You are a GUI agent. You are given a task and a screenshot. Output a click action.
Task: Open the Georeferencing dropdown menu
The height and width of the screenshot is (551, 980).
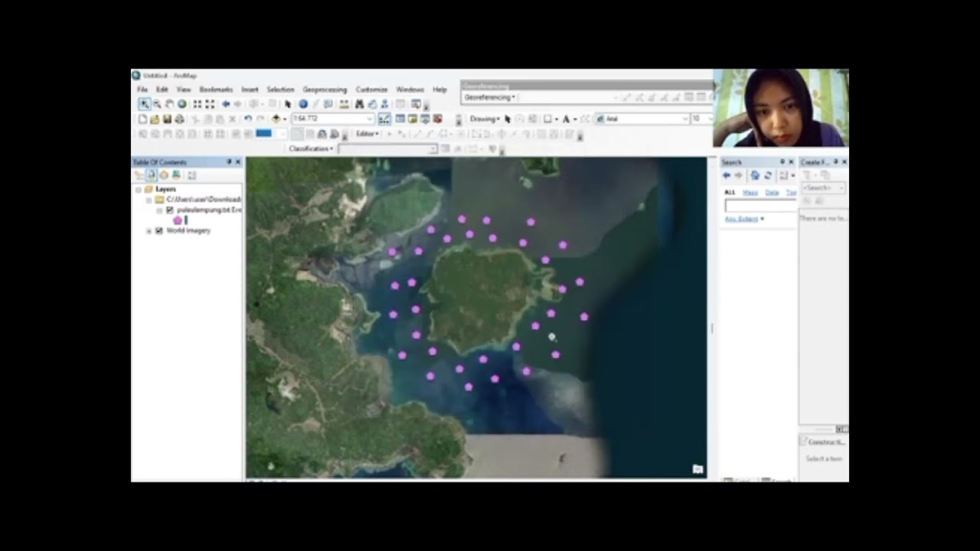click(x=490, y=97)
